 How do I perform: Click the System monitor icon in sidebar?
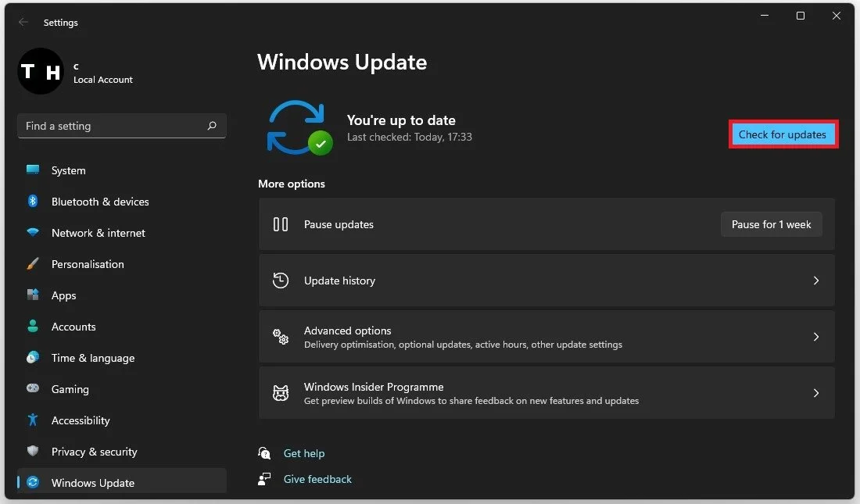[x=33, y=170]
